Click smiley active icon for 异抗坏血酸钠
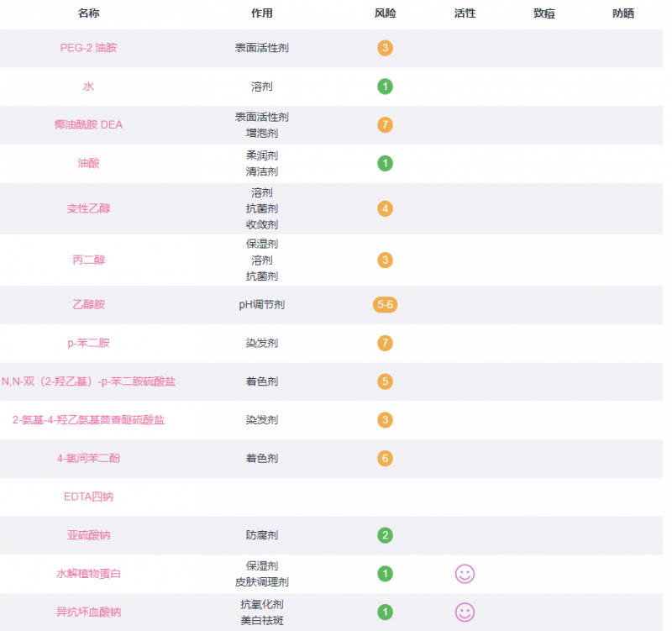 coord(465,613)
